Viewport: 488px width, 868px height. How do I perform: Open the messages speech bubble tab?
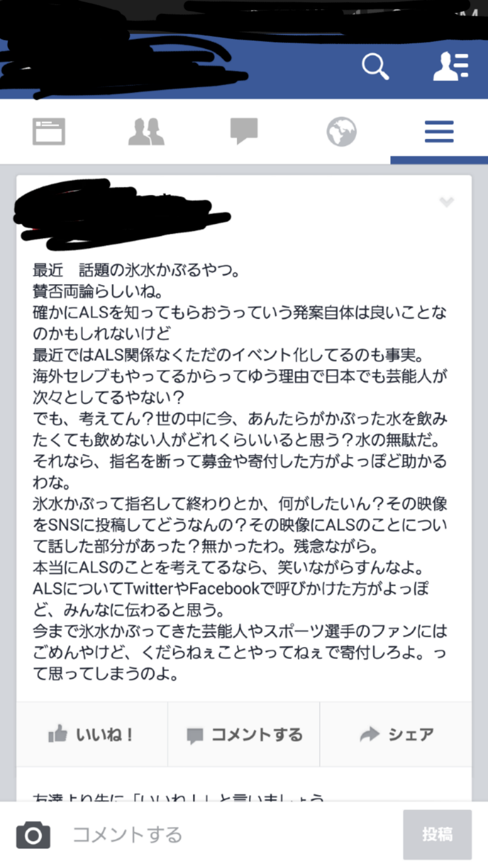click(x=244, y=131)
